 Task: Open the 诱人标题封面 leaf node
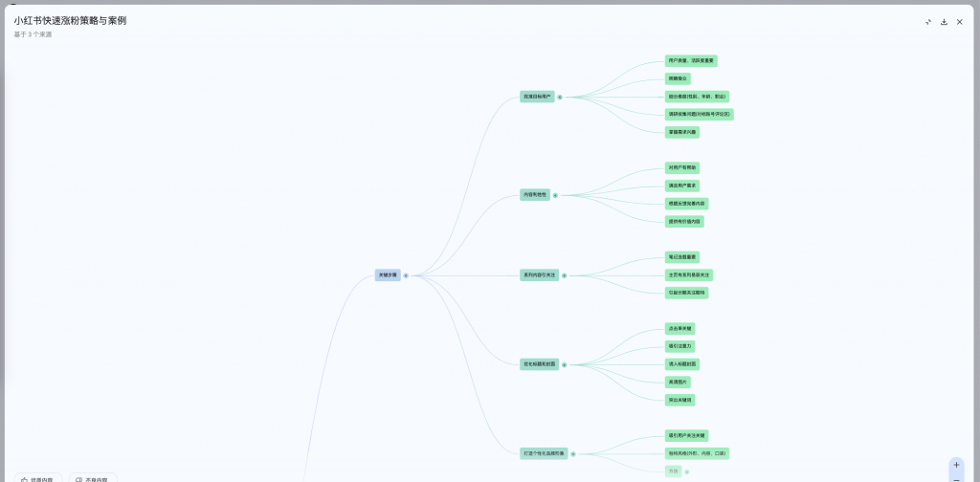pyautogui.click(x=681, y=364)
